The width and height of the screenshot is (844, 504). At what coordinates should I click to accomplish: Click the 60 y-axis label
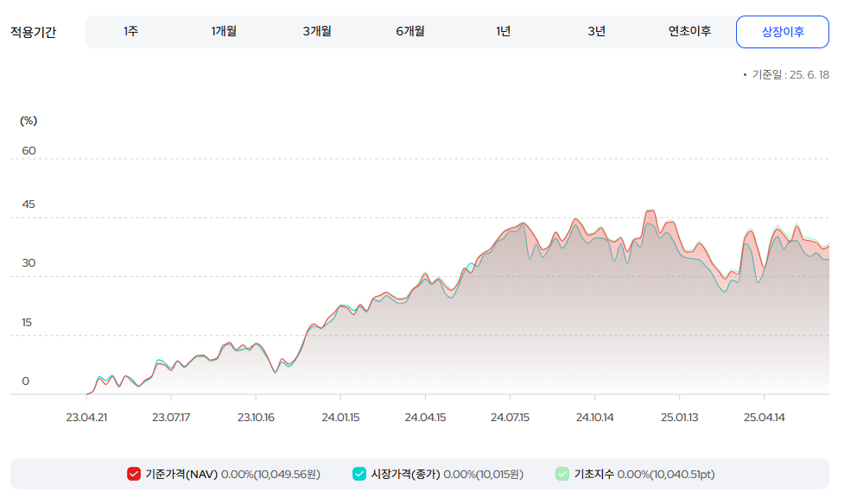[x=29, y=151]
